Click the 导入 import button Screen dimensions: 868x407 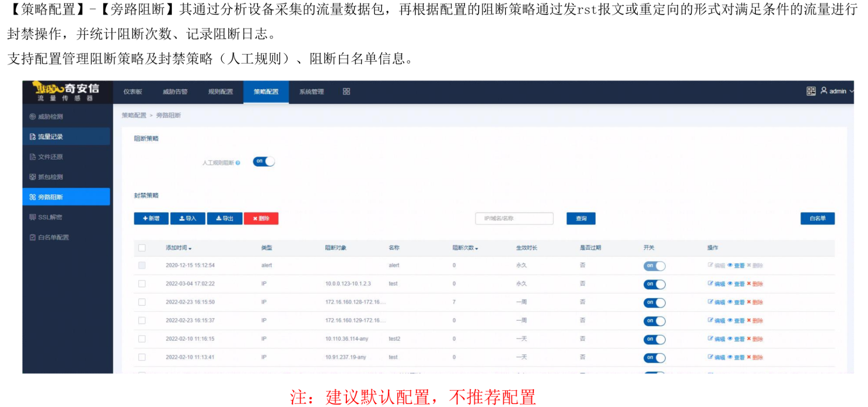click(188, 218)
